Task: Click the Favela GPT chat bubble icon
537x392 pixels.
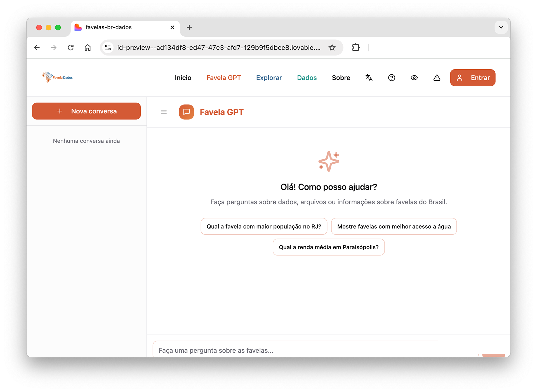Action: 187,112
